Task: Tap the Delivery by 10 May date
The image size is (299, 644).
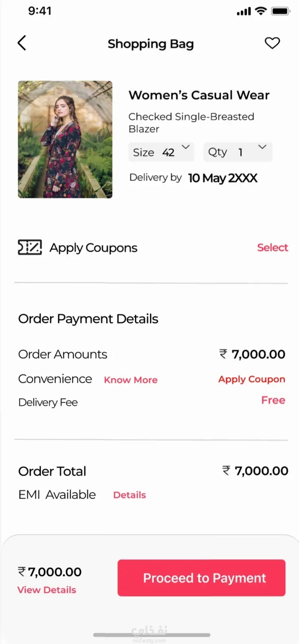Action: 222,178
